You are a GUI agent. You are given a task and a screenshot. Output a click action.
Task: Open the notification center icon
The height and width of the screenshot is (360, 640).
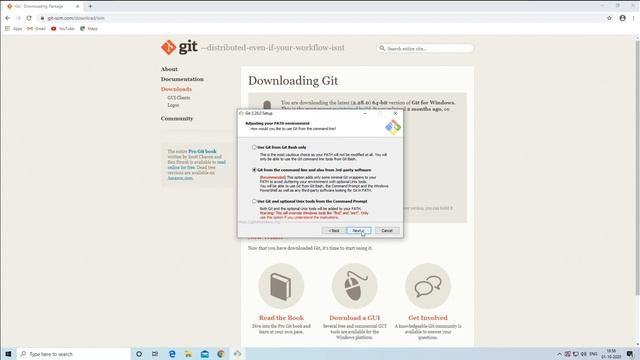point(630,354)
